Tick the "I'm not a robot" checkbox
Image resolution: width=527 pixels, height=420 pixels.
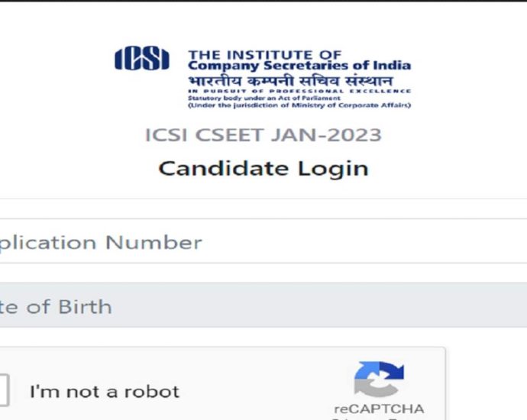[2, 391]
